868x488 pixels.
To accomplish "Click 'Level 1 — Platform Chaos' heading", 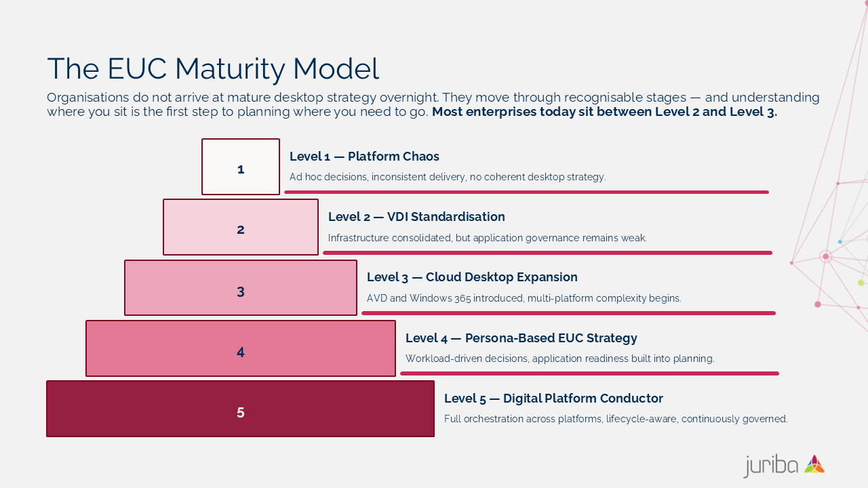I will [x=364, y=157].
